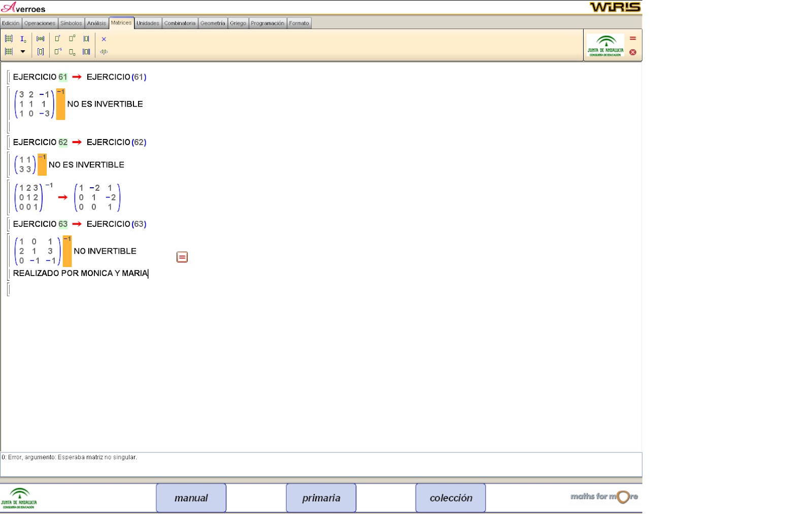
Task: Click the WIRIS logo
Action: 615,7
